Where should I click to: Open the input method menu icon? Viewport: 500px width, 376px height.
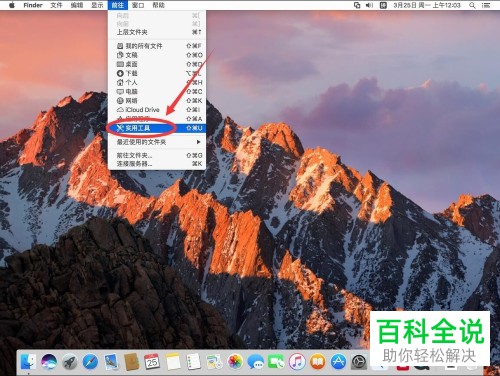click(383, 5)
